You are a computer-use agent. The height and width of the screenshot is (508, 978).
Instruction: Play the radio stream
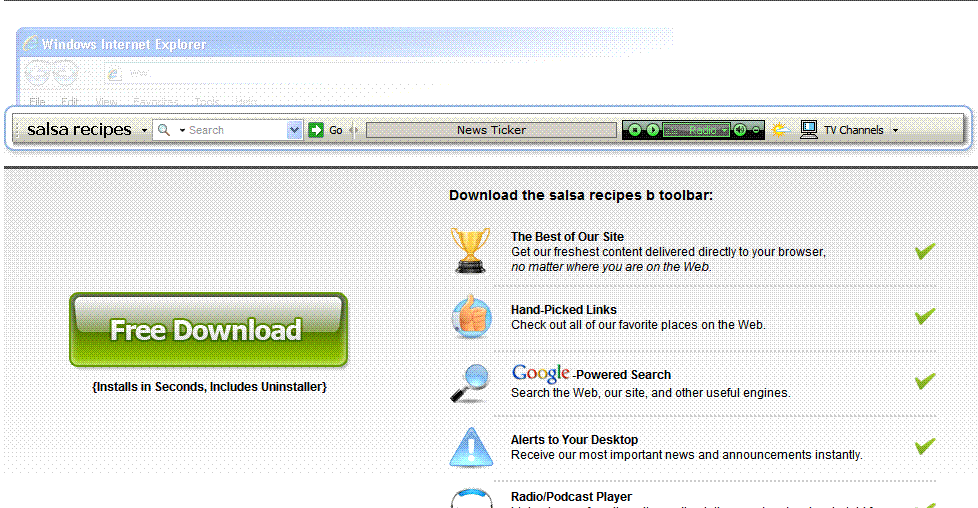652,130
